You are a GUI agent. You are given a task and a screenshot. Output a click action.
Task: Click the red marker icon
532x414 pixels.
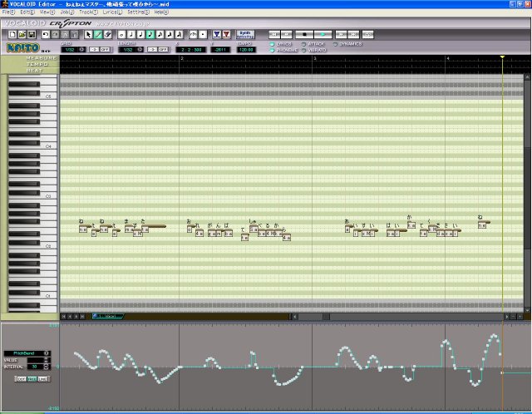(x=226, y=35)
